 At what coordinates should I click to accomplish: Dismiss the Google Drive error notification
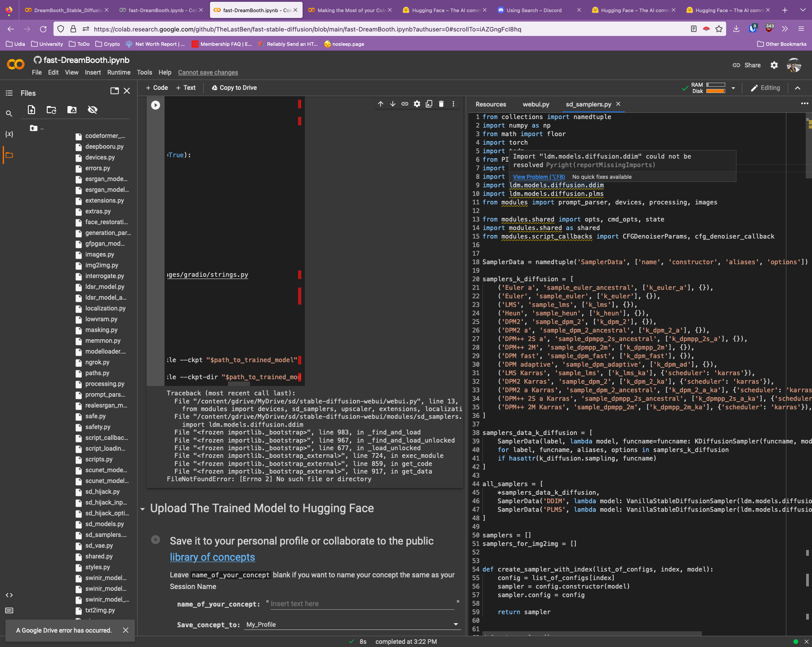(x=125, y=630)
